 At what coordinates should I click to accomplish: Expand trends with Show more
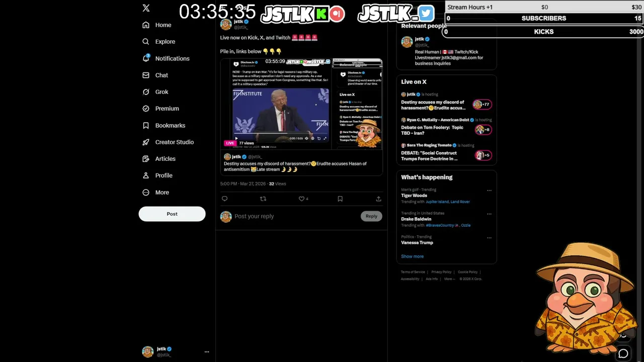[x=412, y=256]
